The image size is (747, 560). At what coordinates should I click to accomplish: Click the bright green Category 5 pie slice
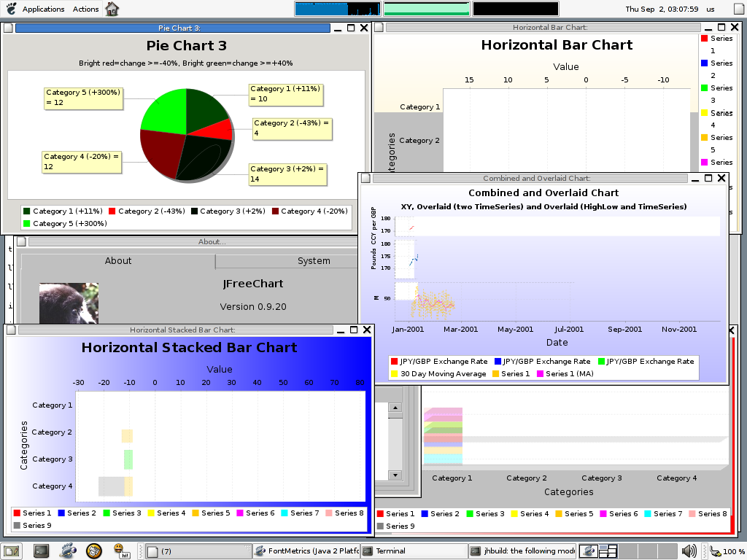pos(167,112)
